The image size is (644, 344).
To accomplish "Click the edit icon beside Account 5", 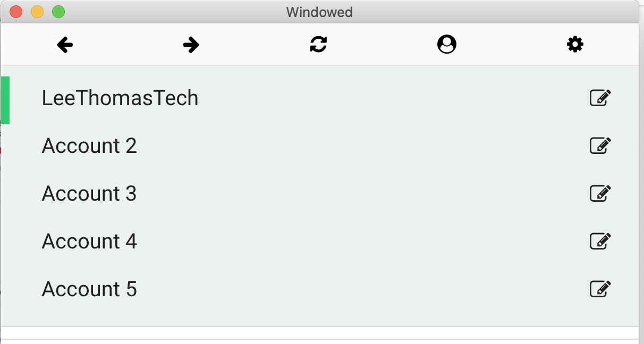I will click(x=600, y=289).
